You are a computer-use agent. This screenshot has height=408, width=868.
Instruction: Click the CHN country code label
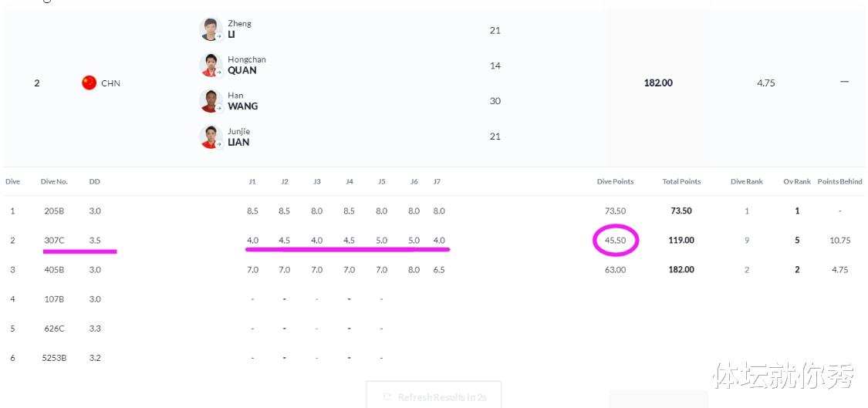[110, 83]
